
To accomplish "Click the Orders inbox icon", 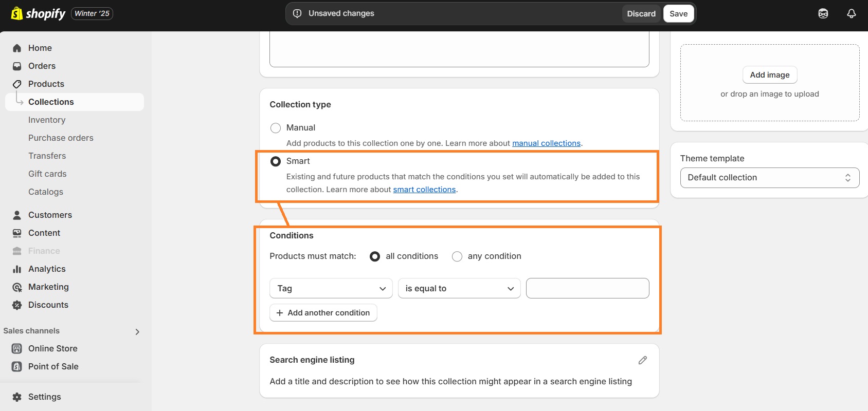I will (17, 66).
